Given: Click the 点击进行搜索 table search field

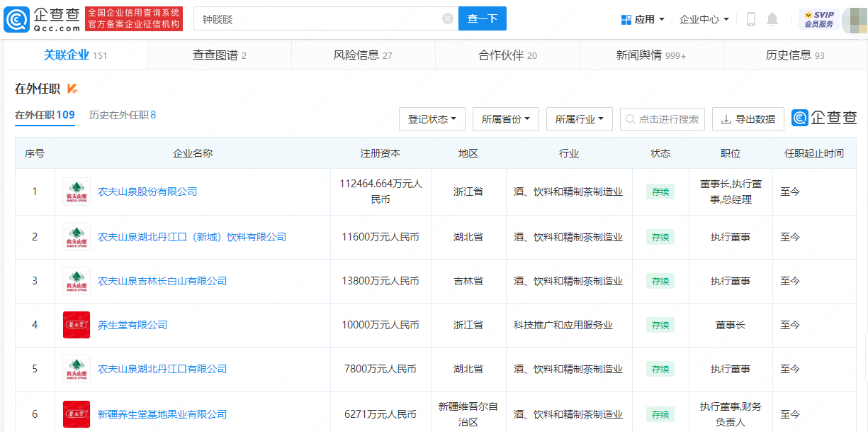Looking at the screenshot, I should pos(663,119).
